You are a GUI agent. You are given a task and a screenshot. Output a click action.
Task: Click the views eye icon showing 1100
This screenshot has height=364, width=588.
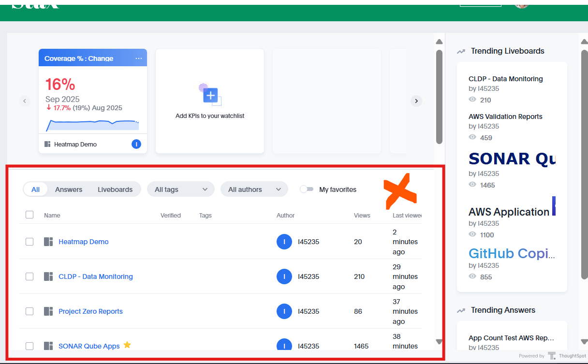click(472, 234)
